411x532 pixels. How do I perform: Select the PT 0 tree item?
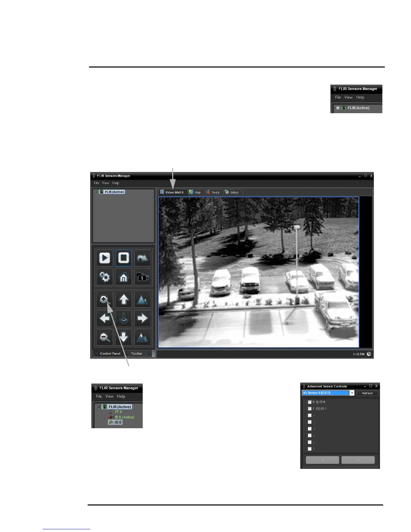pos(119,412)
